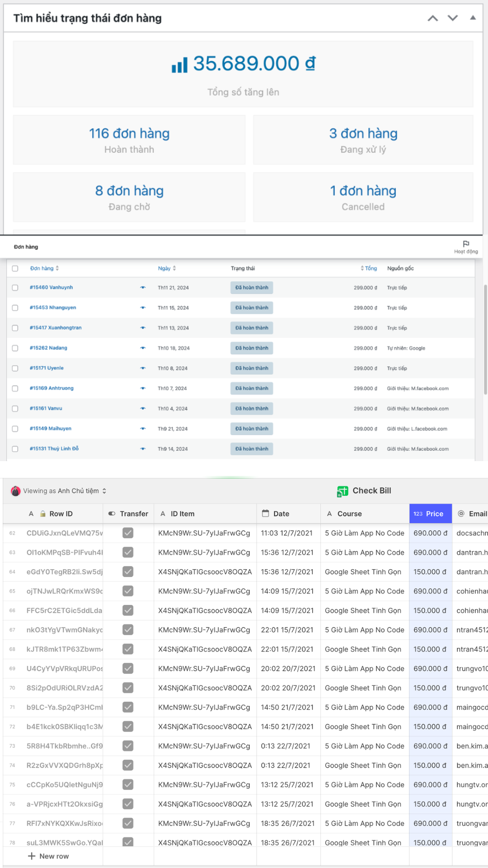This screenshot has height=868, width=488.
Task: Open the Hoạt động flag icon
Action: [x=466, y=244]
